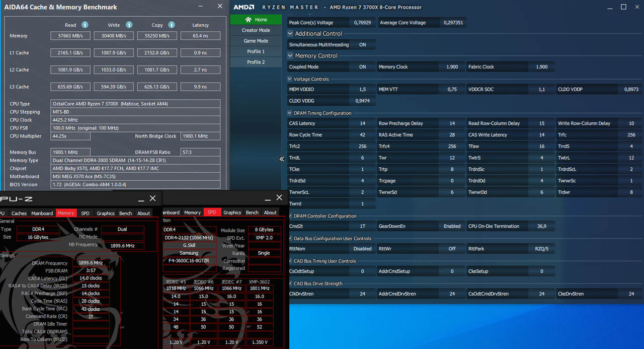Click the GearDownEn Enabled value
The image size is (644, 349).
click(x=452, y=226)
